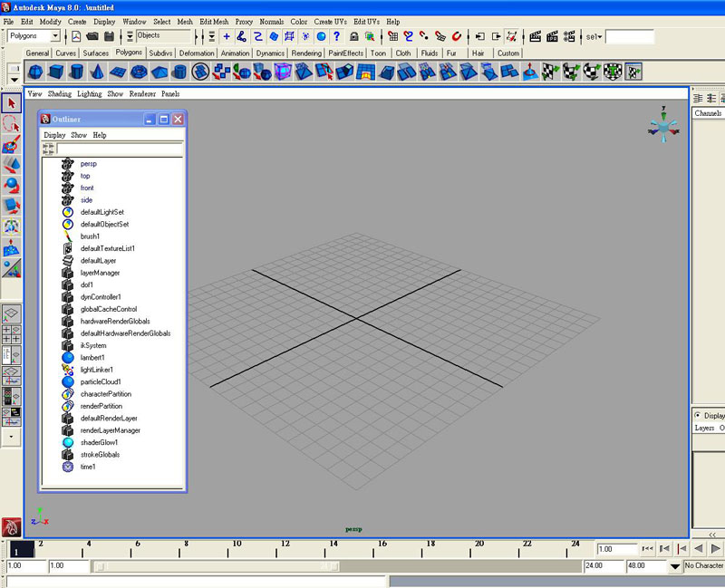Select lambert1 in the Outliner

92,357
